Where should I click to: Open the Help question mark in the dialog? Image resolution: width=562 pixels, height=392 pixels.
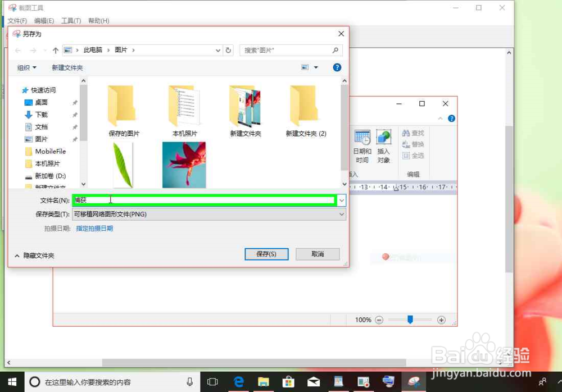click(x=336, y=67)
